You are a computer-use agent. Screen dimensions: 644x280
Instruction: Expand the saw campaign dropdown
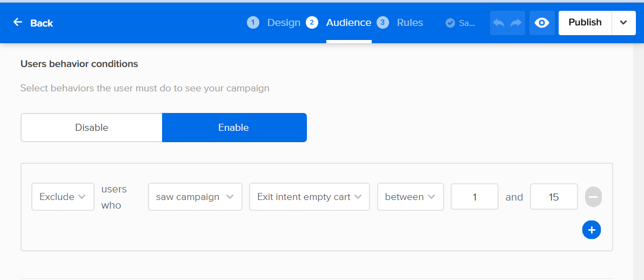point(195,197)
